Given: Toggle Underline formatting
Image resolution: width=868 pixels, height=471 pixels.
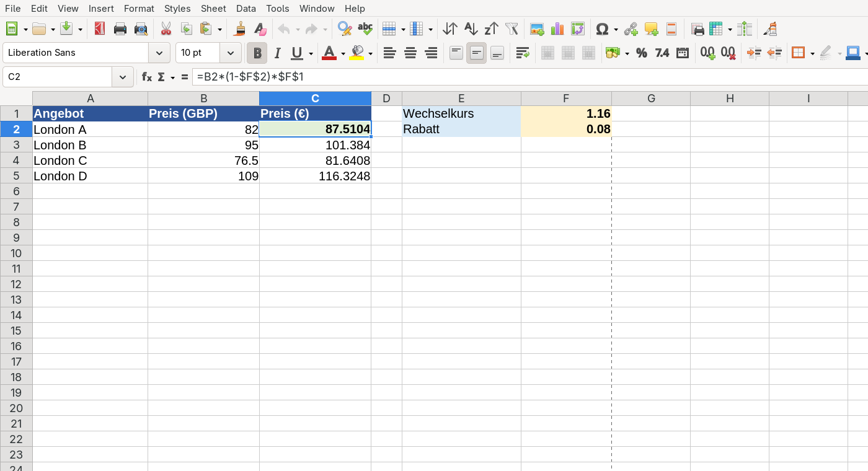Looking at the screenshot, I should 297,53.
